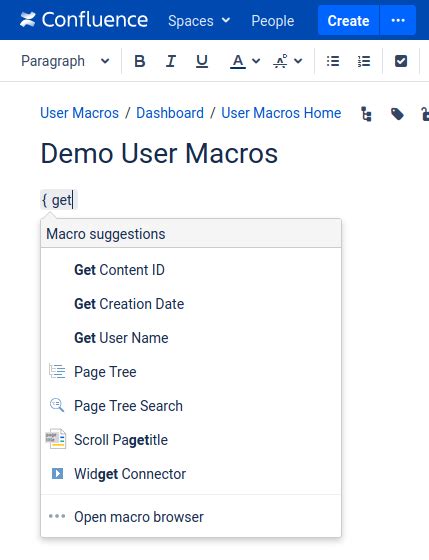Insert a task list checkbox

(401, 61)
